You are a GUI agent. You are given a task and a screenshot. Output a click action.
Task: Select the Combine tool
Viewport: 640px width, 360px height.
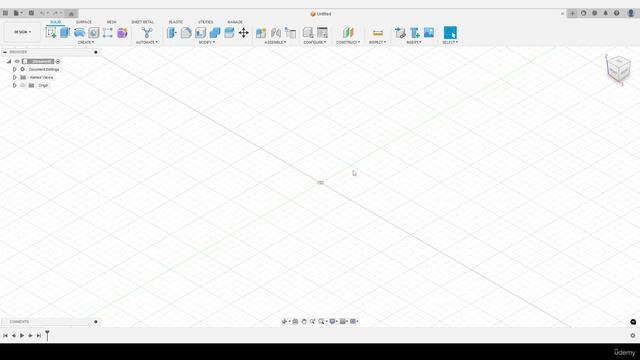pos(215,33)
